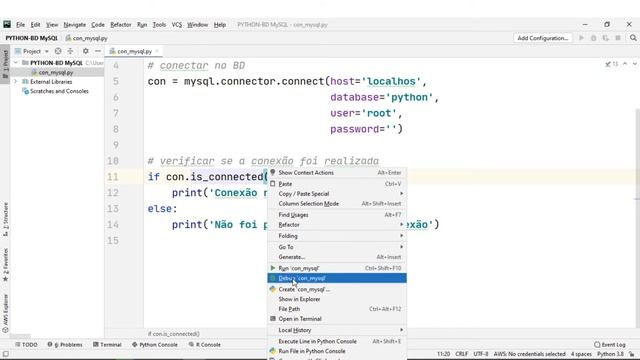Open the AWS Explorer side tool window
640x360 pixels.
pos(5,313)
